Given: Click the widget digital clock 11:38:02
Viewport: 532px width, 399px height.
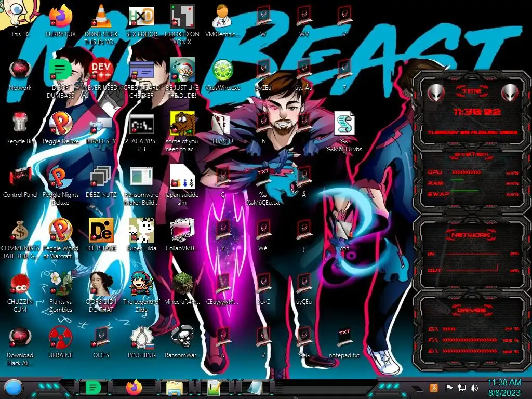Looking at the screenshot, I should pyautogui.click(x=477, y=112).
